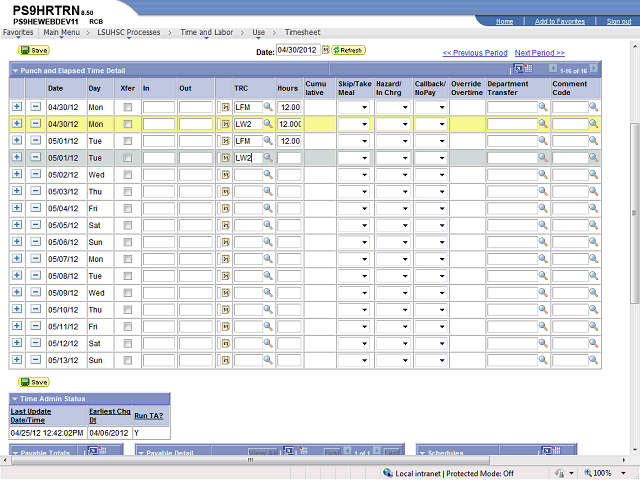Click the Next Period link
640x480 pixels.
point(539,52)
